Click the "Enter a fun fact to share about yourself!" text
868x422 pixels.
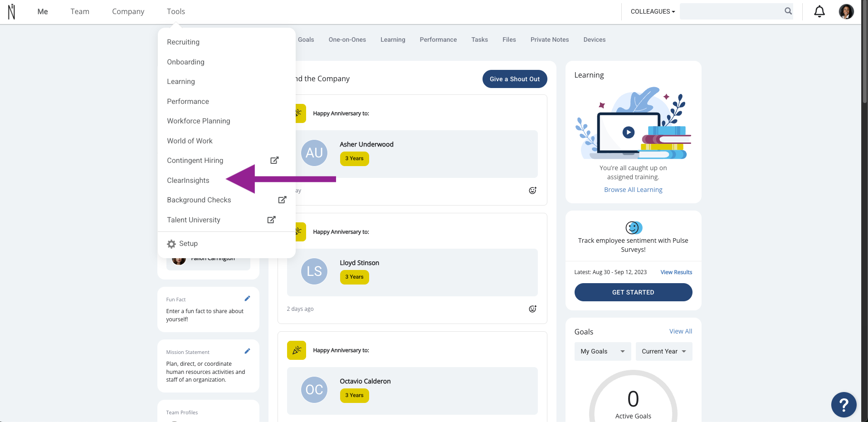pyautogui.click(x=205, y=315)
